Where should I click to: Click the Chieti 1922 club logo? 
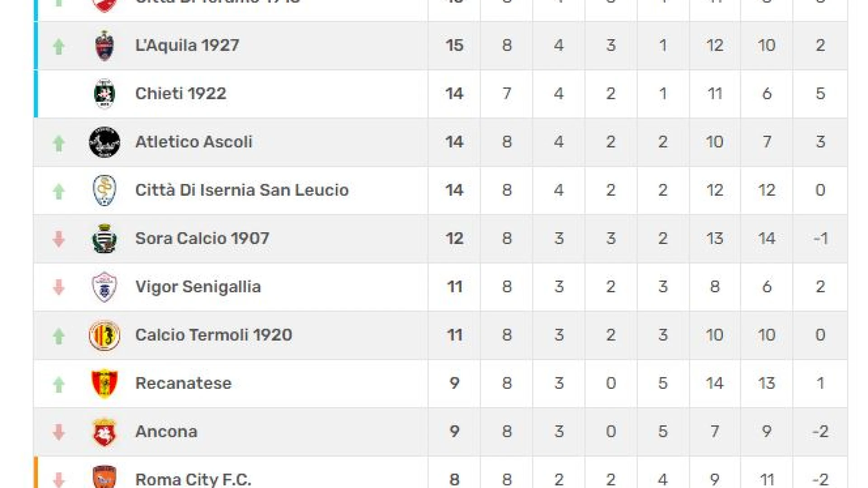(x=104, y=94)
